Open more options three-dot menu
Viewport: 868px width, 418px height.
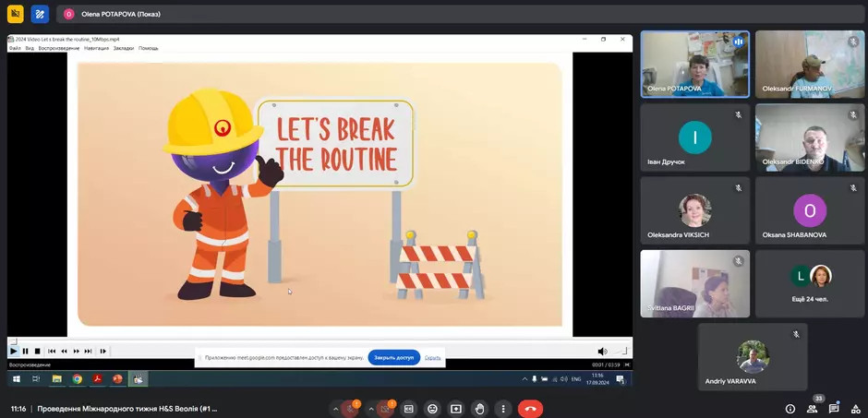pos(503,409)
